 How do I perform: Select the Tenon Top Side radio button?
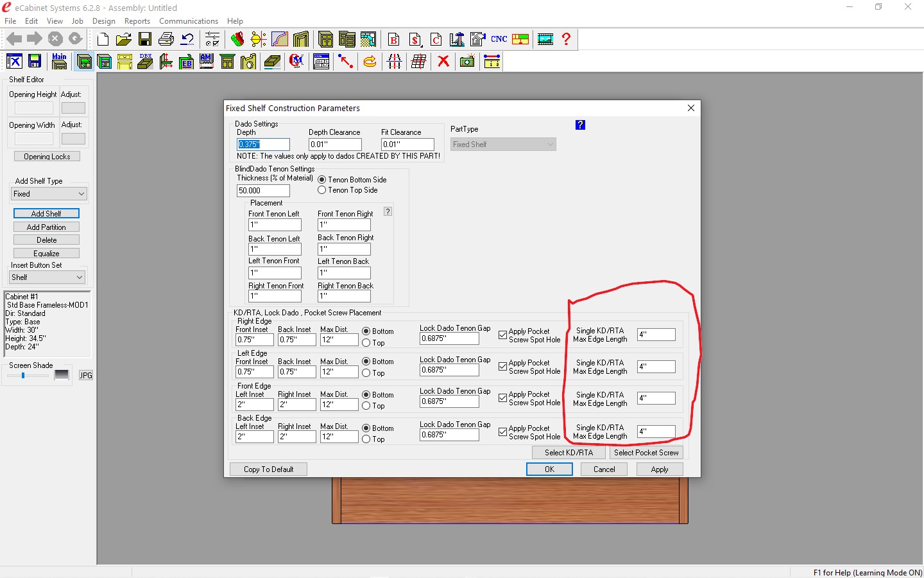[322, 190]
